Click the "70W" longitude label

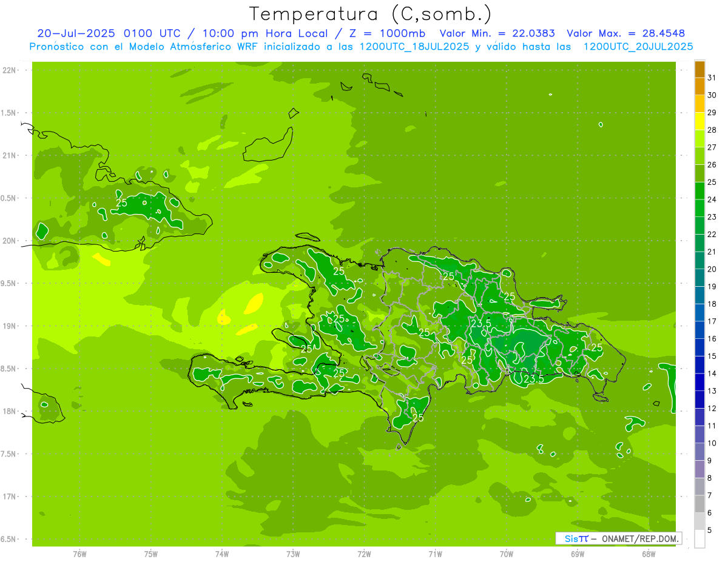pos(507,554)
